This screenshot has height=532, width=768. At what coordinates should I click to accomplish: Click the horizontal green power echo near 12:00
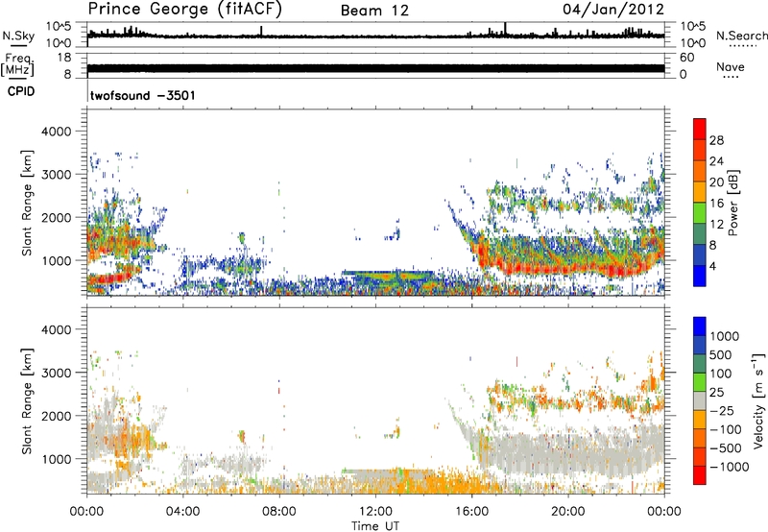point(387,277)
